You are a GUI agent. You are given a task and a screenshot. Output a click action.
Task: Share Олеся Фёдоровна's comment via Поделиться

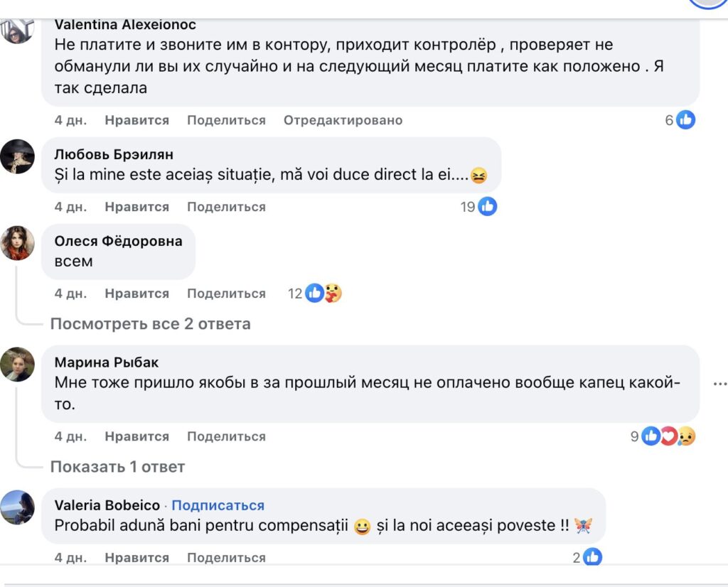coord(226,293)
